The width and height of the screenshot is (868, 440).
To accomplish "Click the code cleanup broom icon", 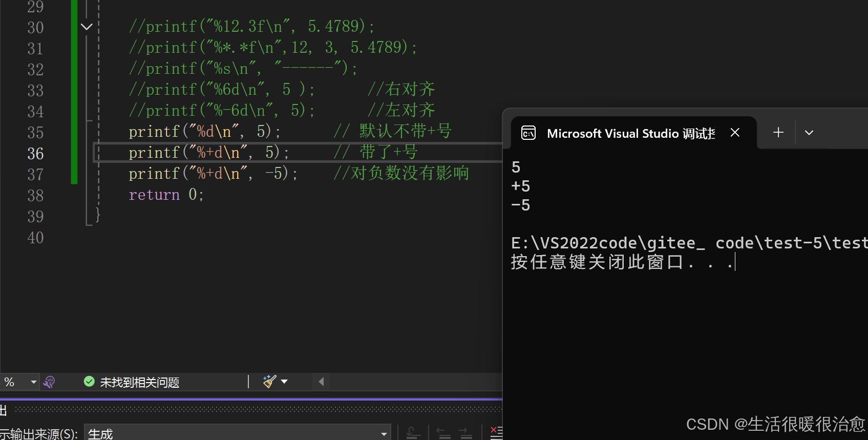I will pyautogui.click(x=269, y=382).
